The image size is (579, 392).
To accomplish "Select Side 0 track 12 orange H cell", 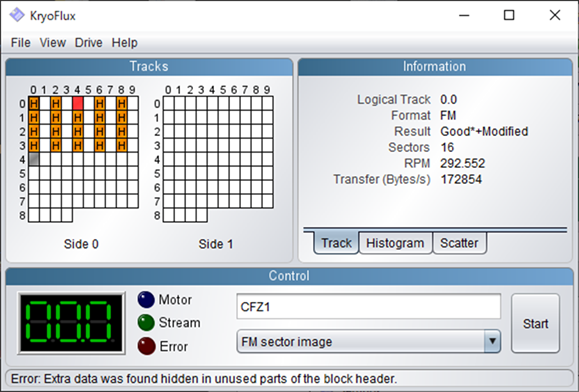I will pos(56,117).
